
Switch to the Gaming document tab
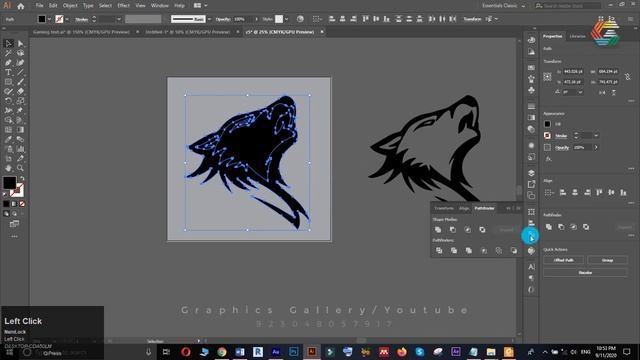(x=81, y=32)
